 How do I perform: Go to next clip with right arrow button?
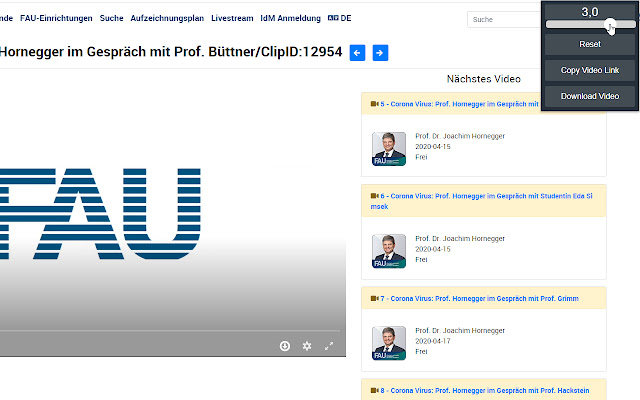pos(380,53)
